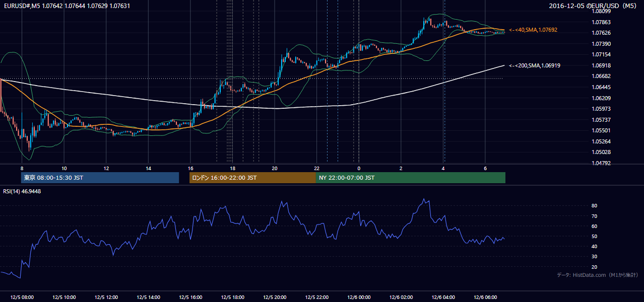Click the 12/5 16:00 time axis label
644x302 pixels.
[x=190, y=297]
